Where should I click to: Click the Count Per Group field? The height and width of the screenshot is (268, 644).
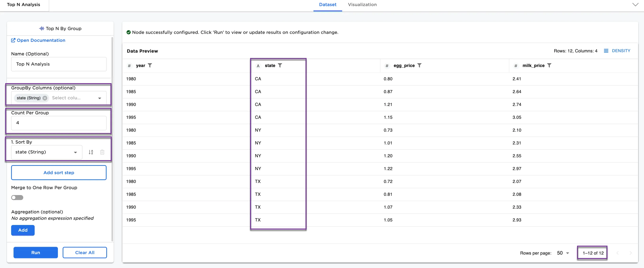[x=59, y=123]
